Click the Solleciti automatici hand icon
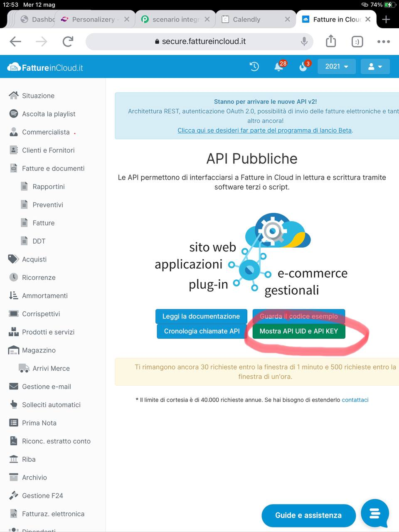Image resolution: width=399 pixels, height=532 pixels. [14, 404]
